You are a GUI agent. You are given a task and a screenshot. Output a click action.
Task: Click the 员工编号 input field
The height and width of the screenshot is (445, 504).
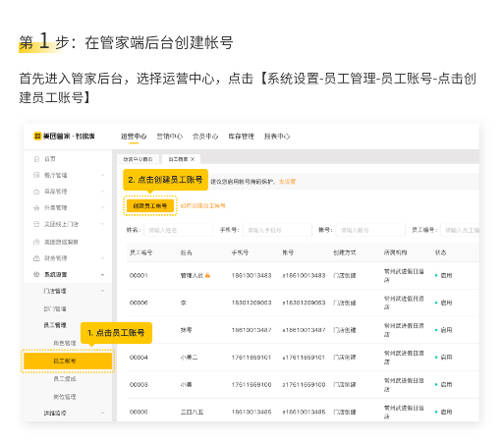tap(460, 230)
